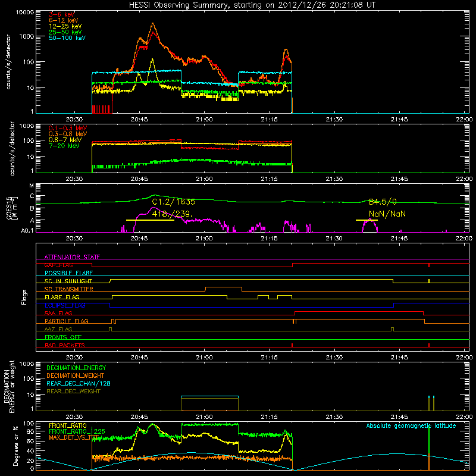
Task: Click the GOES15 axis label
Action: click(12, 208)
